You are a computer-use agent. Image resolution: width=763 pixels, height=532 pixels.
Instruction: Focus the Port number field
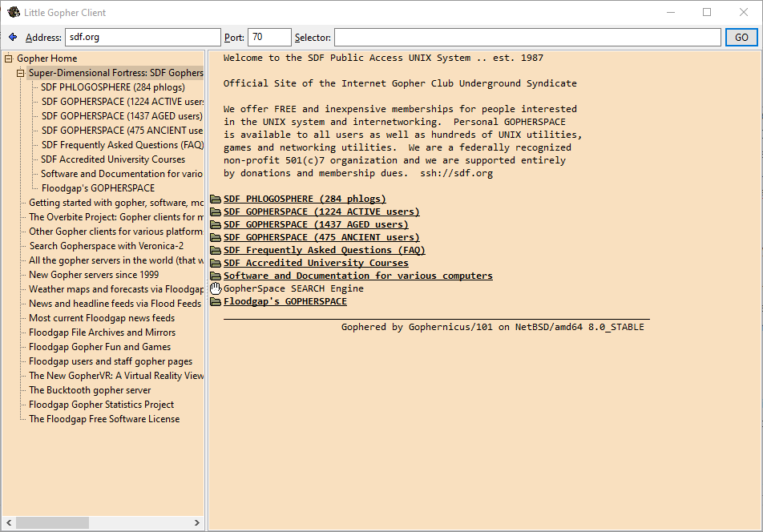[268, 38]
